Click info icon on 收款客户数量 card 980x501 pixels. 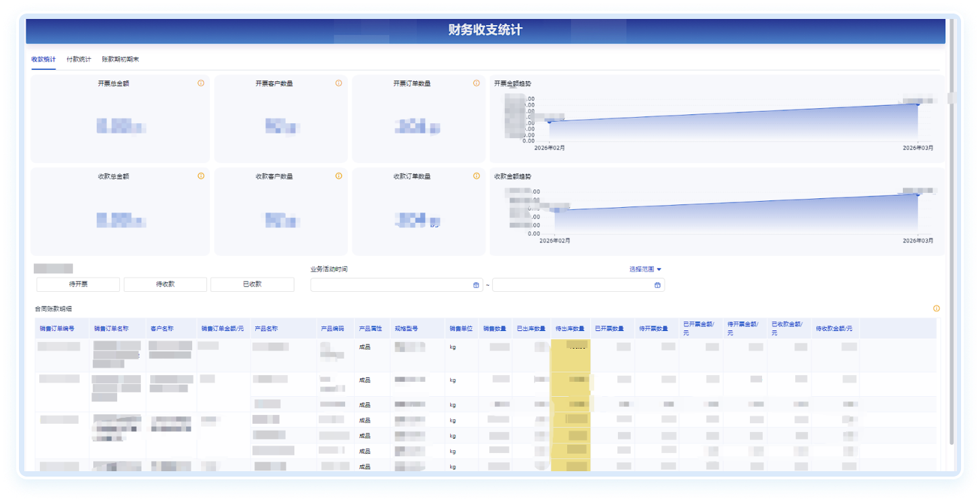click(x=338, y=176)
